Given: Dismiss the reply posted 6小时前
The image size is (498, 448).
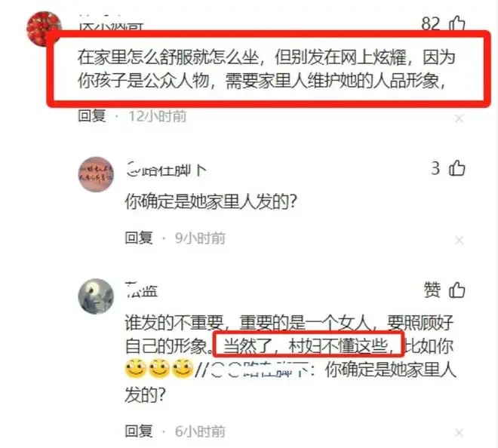Looking at the screenshot, I should tap(459, 432).
